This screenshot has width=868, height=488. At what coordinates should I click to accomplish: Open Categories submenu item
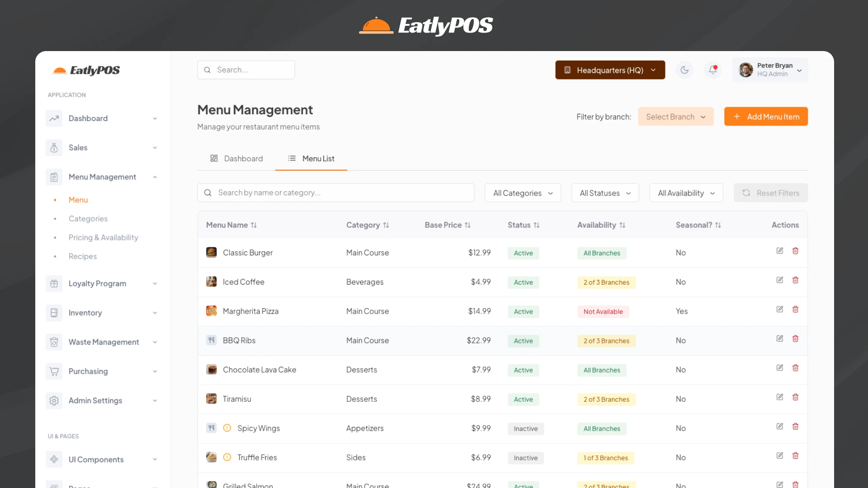tap(88, 219)
